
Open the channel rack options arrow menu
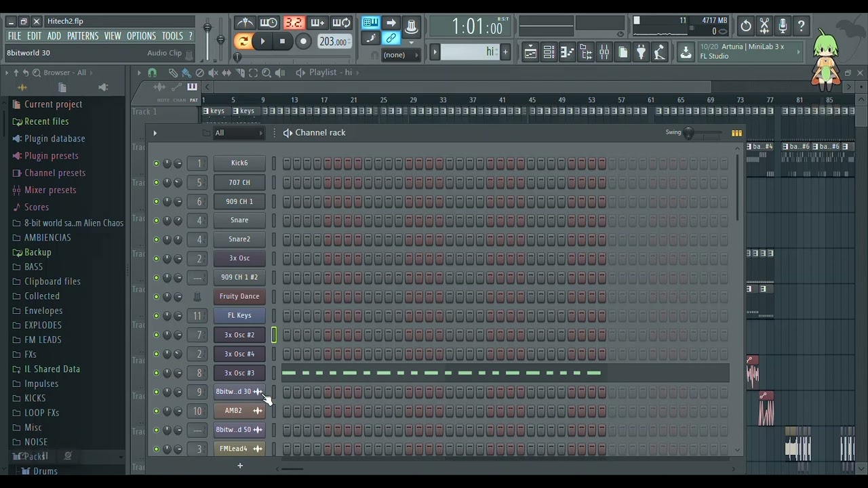155,133
